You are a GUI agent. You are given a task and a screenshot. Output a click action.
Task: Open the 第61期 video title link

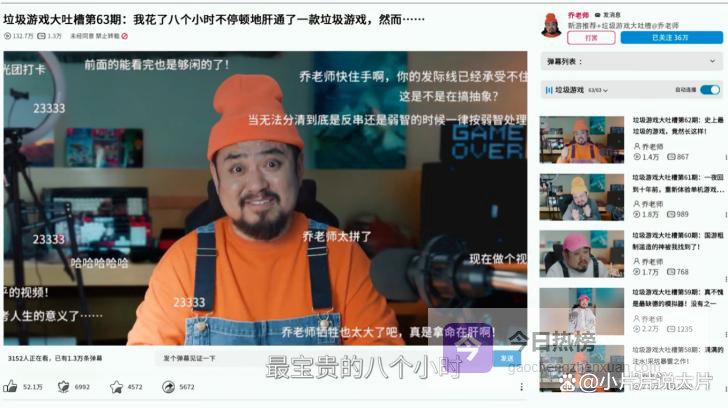(677, 183)
